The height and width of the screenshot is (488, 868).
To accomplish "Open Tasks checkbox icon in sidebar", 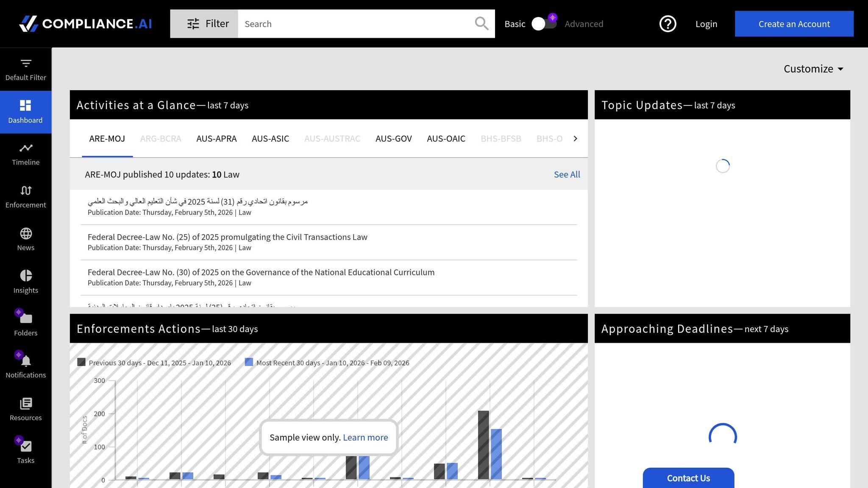I will (26, 446).
